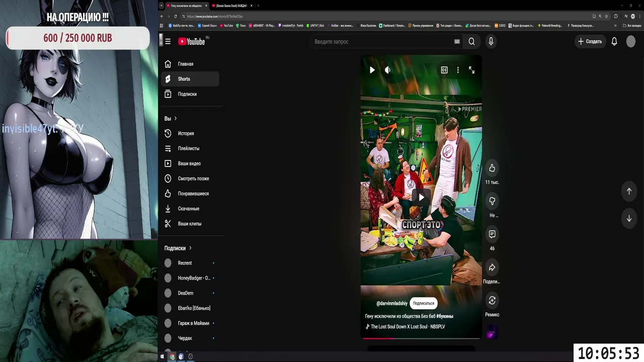
Task: Open the Windows Start menu
Action: (x=162, y=356)
